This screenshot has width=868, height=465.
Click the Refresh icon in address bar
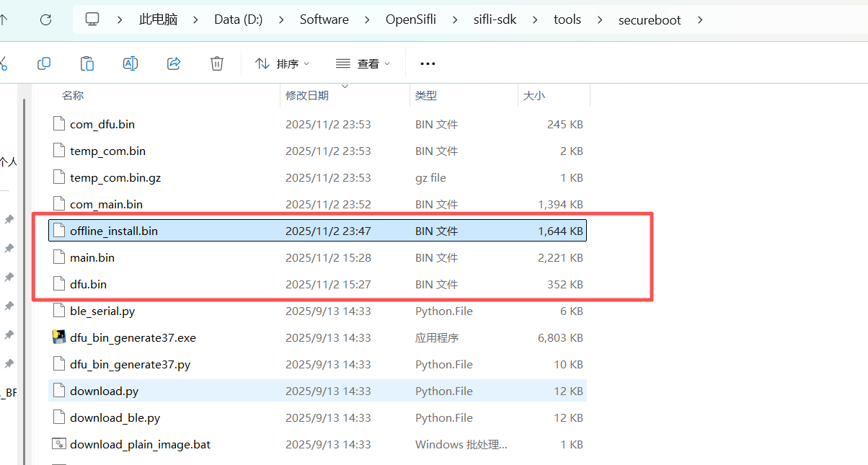click(x=46, y=20)
